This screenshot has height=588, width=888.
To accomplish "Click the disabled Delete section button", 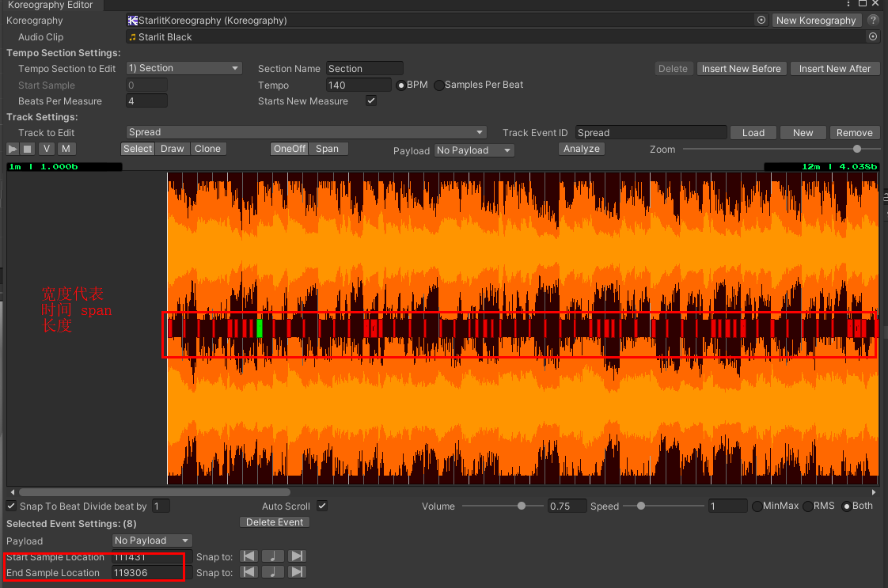I will tap(673, 69).
